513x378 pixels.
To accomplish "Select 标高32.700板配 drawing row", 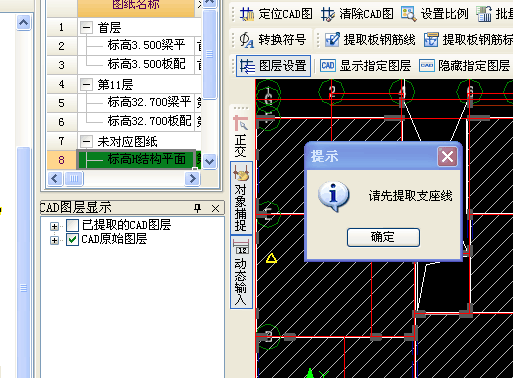I will 137,122.
